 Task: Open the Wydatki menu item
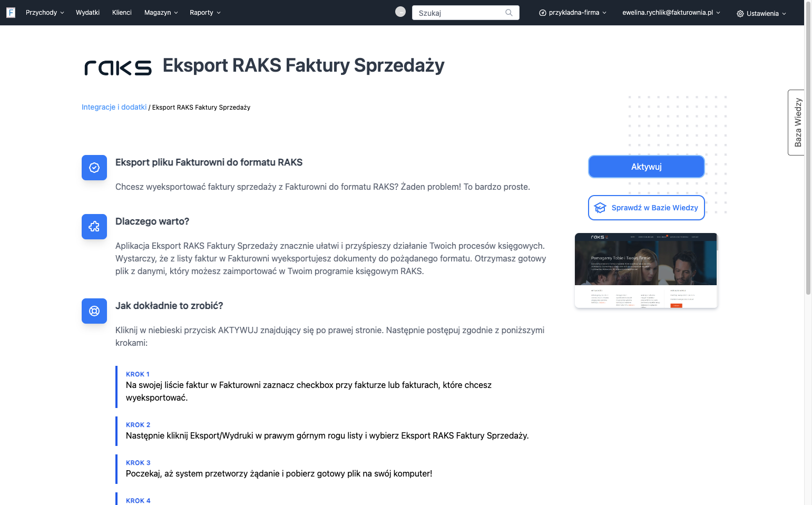tap(87, 13)
